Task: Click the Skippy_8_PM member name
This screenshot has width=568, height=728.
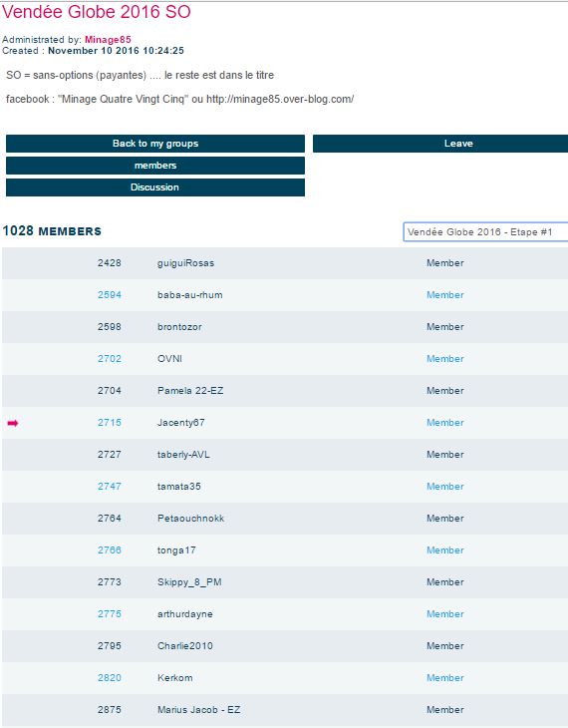Action: click(x=189, y=582)
